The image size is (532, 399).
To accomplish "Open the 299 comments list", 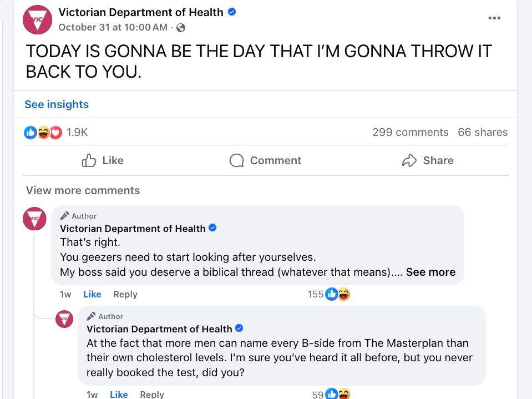I will point(410,132).
